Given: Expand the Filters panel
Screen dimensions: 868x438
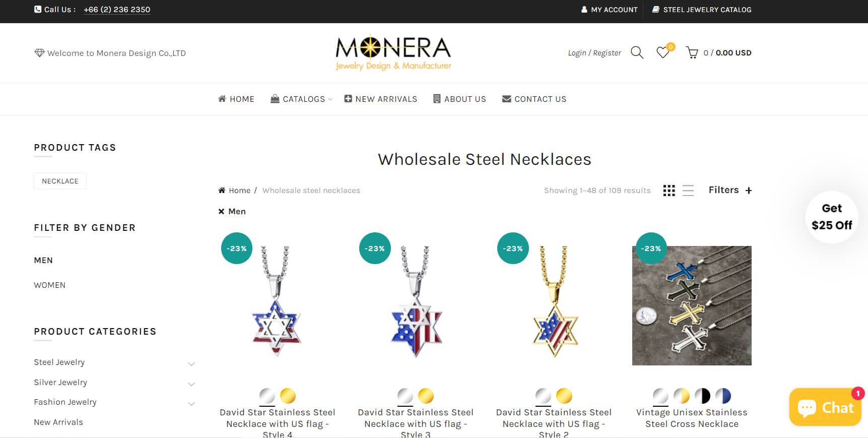Looking at the screenshot, I should tap(730, 190).
